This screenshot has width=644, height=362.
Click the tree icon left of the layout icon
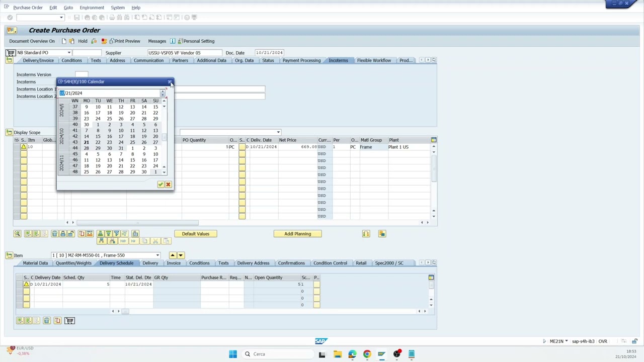click(x=366, y=234)
